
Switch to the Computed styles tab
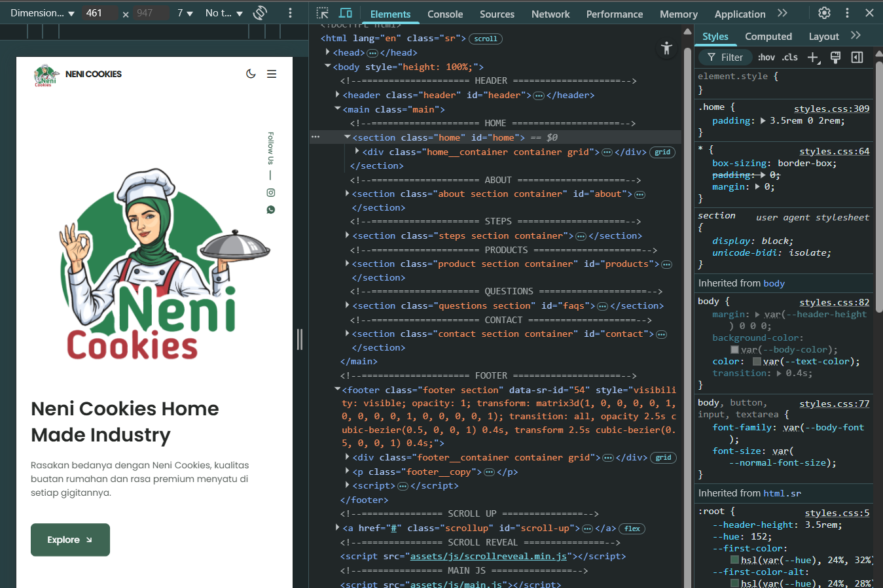click(x=768, y=36)
